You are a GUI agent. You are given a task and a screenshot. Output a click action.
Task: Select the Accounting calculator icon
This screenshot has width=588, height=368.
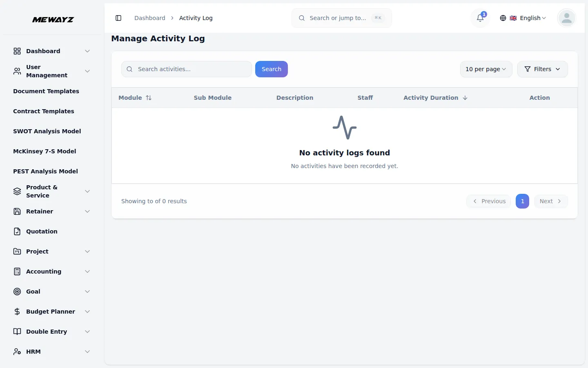click(17, 272)
